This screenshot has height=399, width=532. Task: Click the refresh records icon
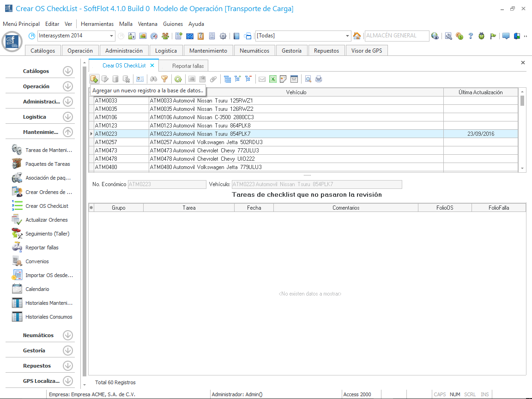pos(178,79)
